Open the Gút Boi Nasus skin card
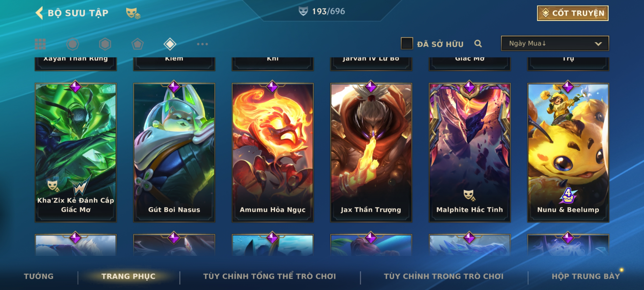 pos(174,153)
